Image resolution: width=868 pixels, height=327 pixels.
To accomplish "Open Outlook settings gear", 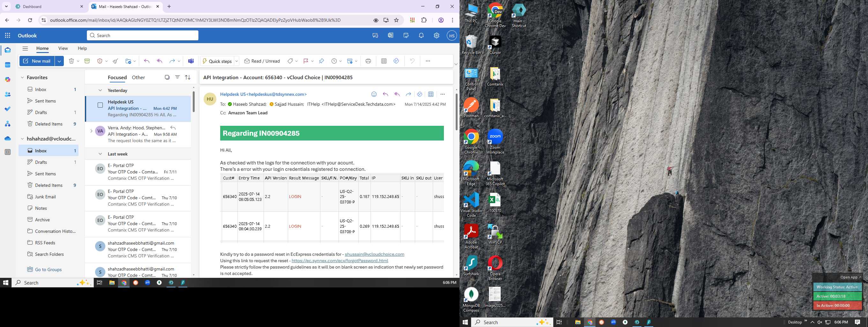I will 436,35.
